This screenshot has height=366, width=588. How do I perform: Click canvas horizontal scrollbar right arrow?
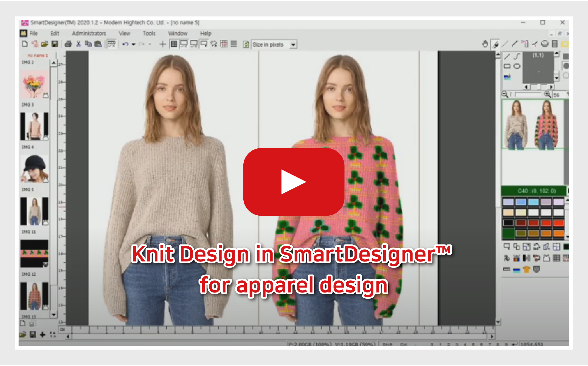(492, 336)
